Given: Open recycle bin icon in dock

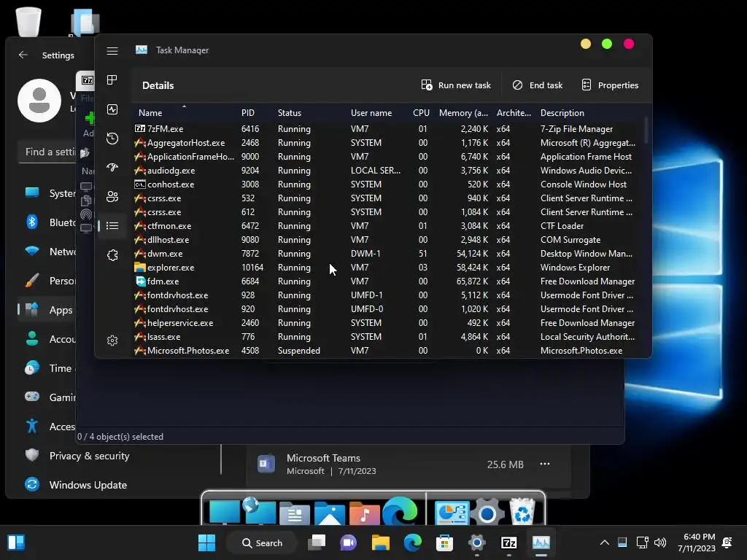Looking at the screenshot, I should point(522,511).
